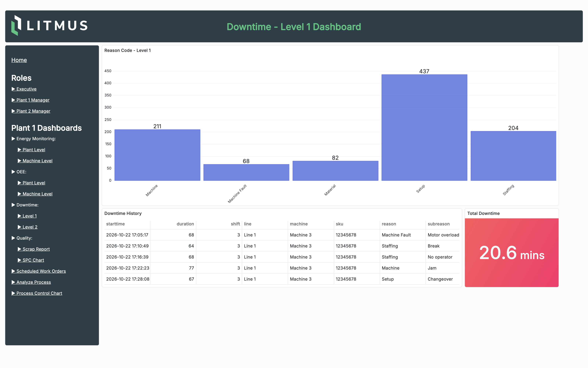Select Energy Monitoring section header
The image size is (588, 368).
33,139
